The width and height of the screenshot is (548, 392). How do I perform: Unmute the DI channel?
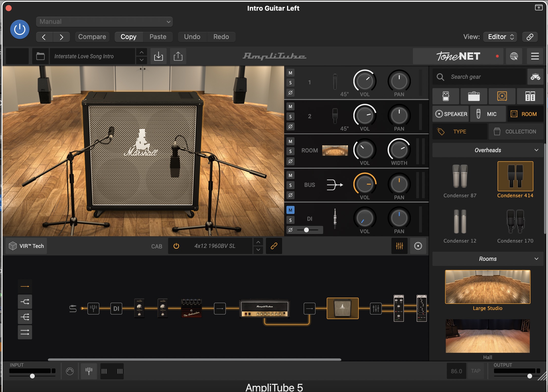tap(290, 210)
